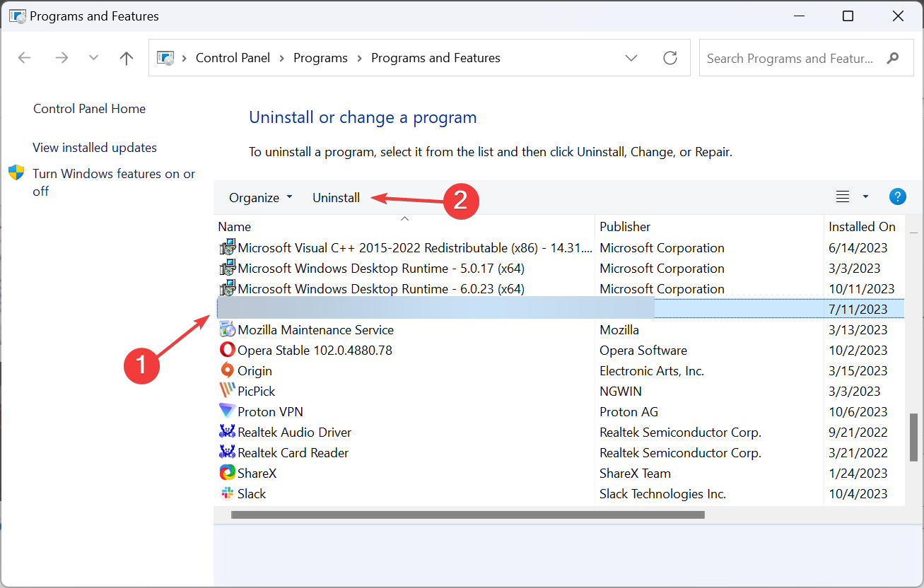Click the Refresh button in address bar
Viewport: 924px width, 588px height.
pyautogui.click(x=669, y=58)
